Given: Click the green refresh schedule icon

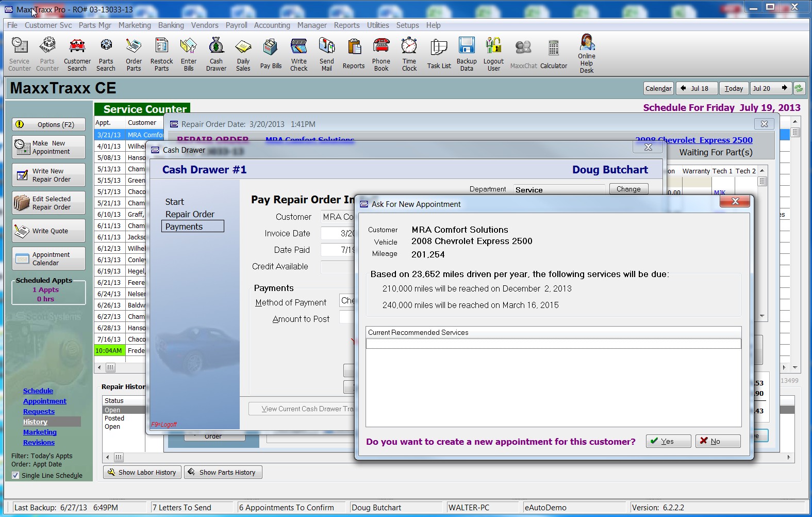Looking at the screenshot, I should click(799, 88).
